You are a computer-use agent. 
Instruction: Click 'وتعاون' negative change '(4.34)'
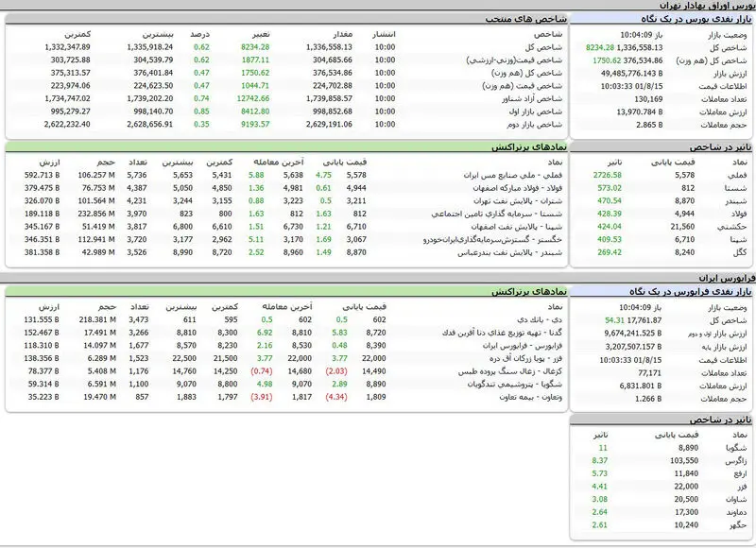(x=336, y=397)
